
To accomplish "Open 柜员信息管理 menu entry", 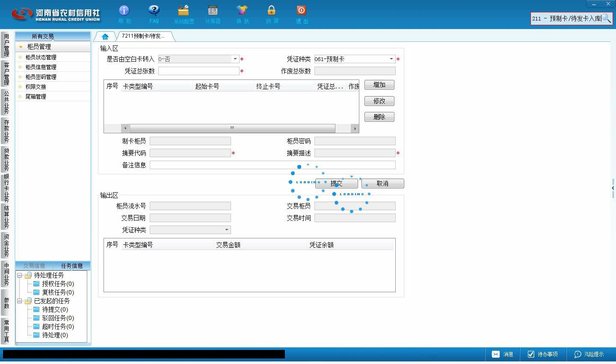I will pyautogui.click(x=53, y=67).
